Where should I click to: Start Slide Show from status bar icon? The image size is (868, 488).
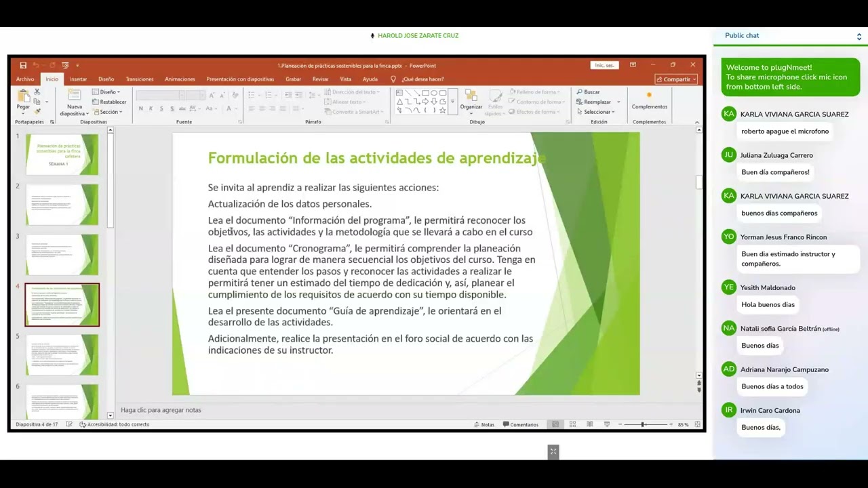[606, 424]
